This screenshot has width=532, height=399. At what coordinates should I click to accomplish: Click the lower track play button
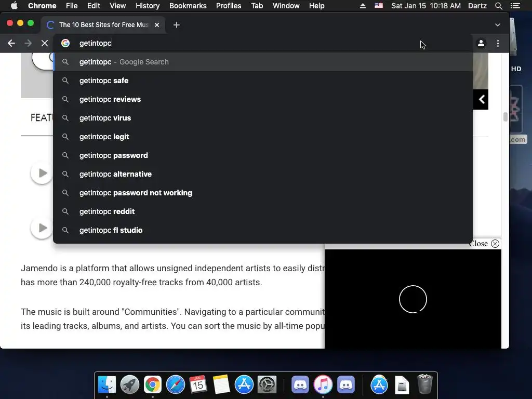click(x=42, y=228)
